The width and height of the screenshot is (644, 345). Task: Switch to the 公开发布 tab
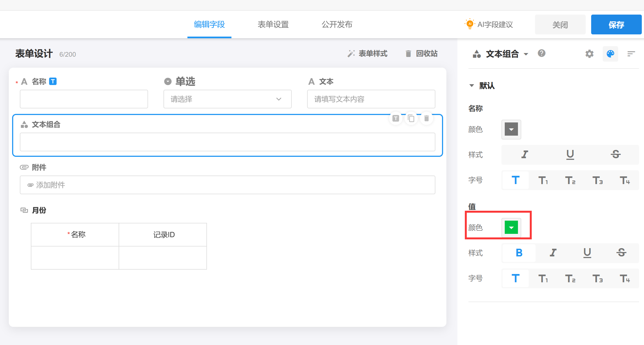pyautogui.click(x=337, y=24)
